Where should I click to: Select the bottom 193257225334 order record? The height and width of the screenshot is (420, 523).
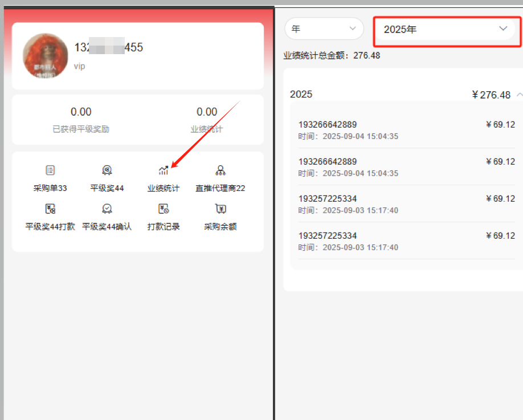click(x=406, y=241)
